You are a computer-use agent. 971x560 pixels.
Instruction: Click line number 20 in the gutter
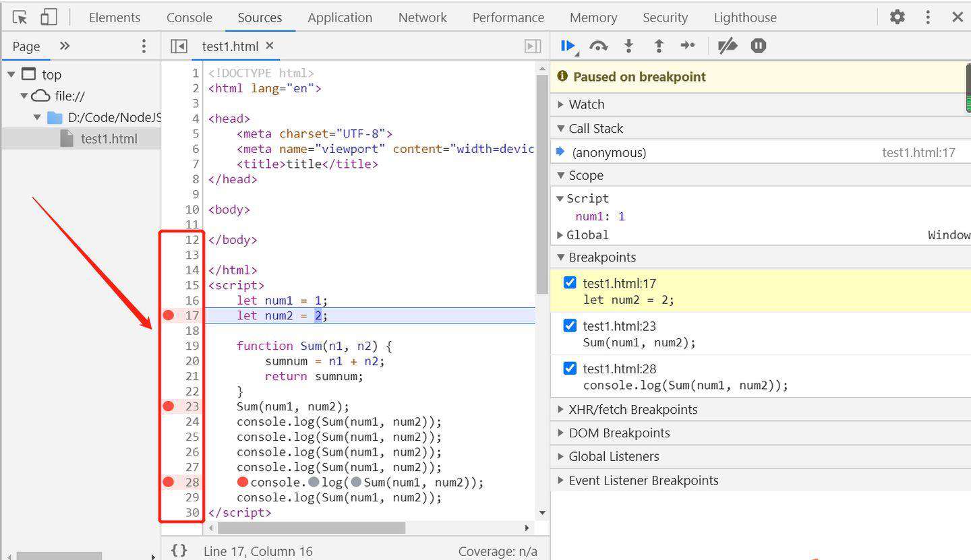click(193, 361)
